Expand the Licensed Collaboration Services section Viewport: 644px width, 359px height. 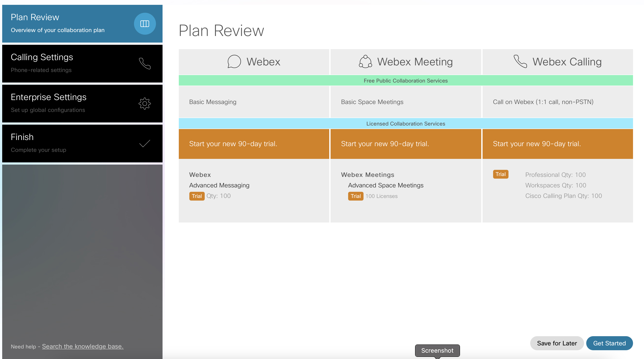(406, 123)
